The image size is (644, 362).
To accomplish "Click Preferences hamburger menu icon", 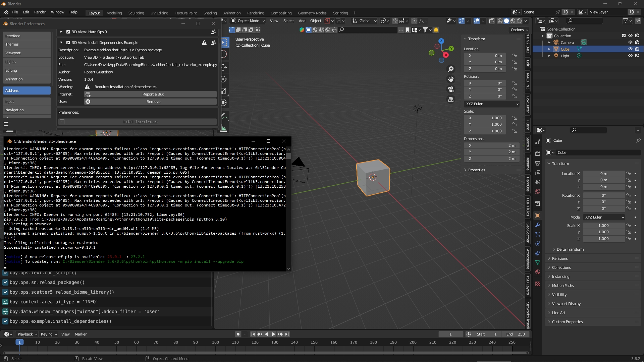I will pos(6,124).
